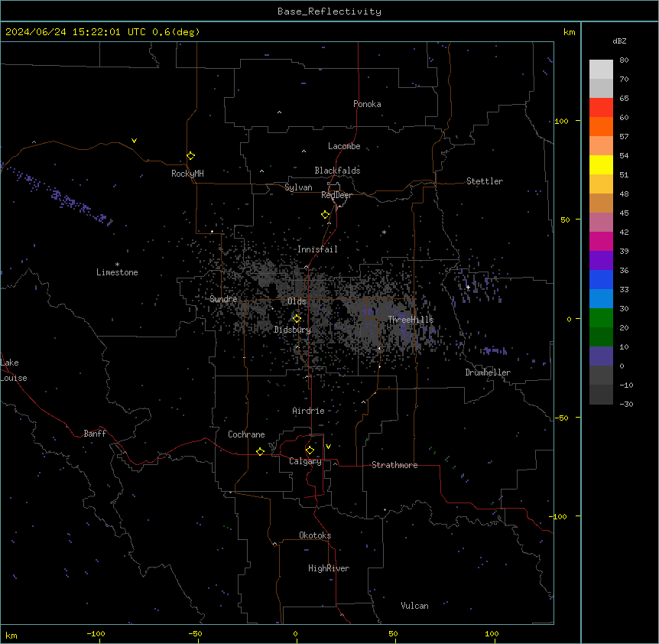Click the Vulcan label
Screen dimensions: 659x644
(x=414, y=606)
